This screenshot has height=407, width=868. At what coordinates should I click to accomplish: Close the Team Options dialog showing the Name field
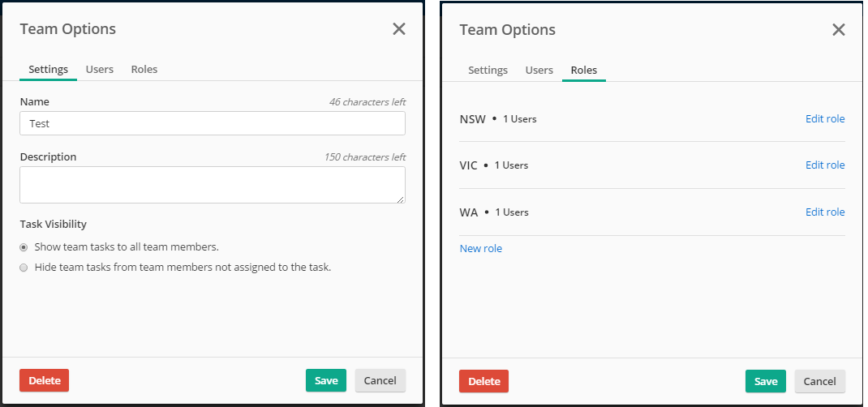(x=399, y=29)
